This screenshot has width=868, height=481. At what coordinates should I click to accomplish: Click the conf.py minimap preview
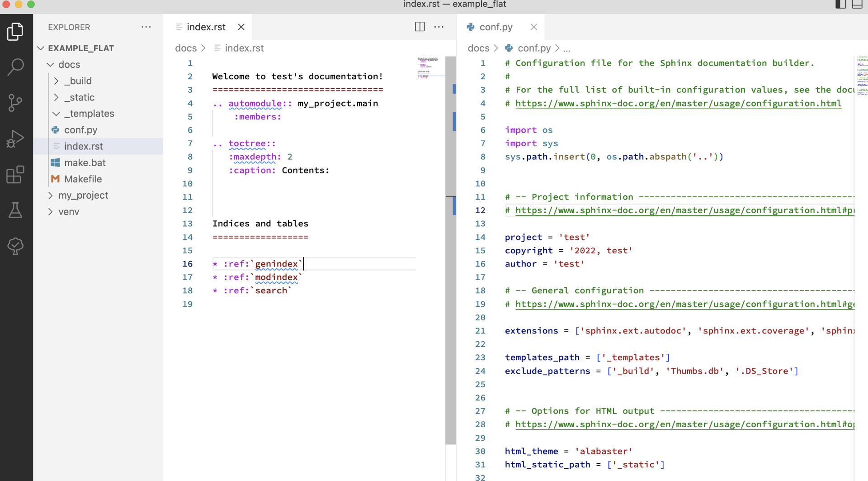coord(862,76)
